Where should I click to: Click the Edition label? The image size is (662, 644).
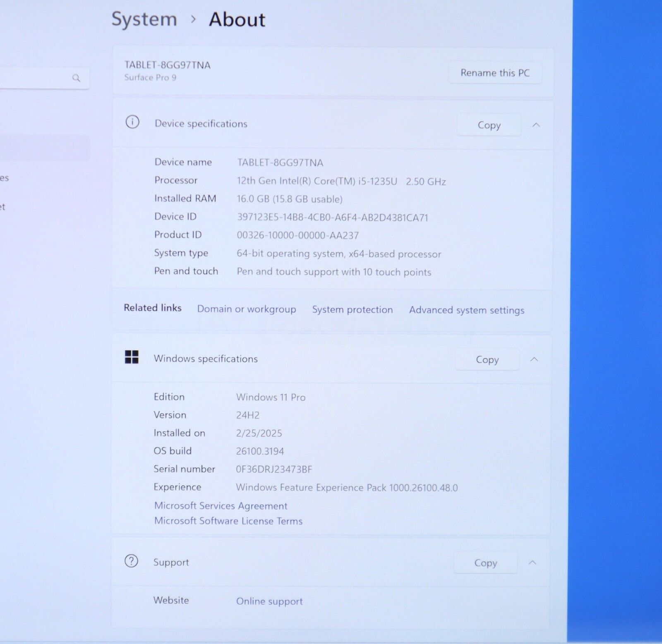coord(169,397)
